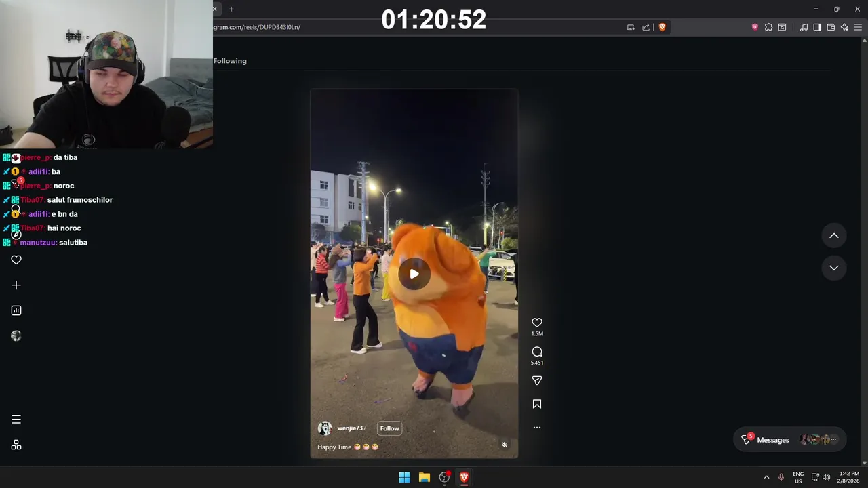The height and width of the screenshot is (488, 868).
Task: Click the microphone tray icon
Action: click(x=781, y=477)
